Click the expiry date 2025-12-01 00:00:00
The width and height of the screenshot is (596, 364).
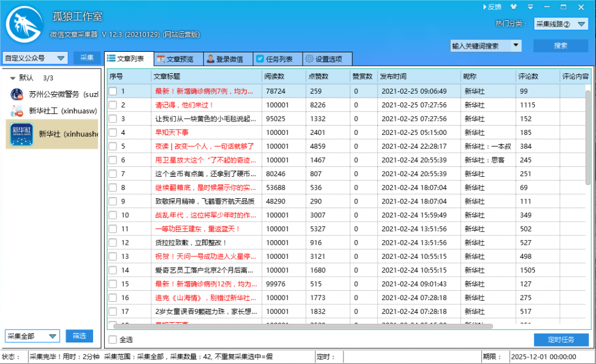pyautogui.click(x=544, y=357)
